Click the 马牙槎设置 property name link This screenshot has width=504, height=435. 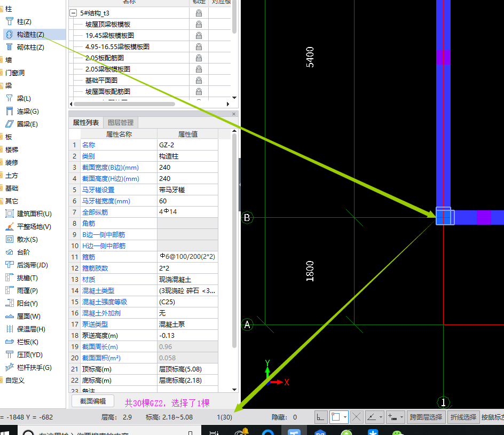(98, 190)
